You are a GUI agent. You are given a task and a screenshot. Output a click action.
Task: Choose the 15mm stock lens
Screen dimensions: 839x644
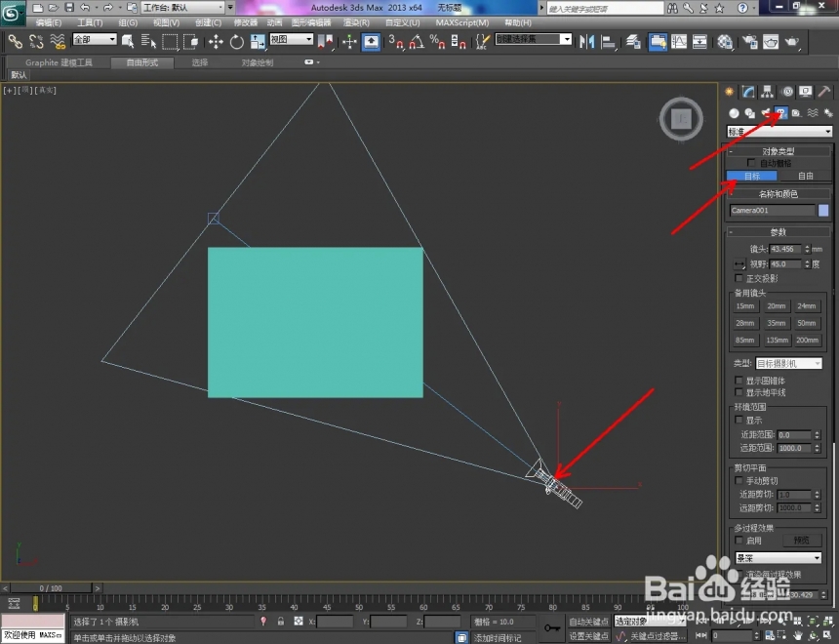(x=744, y=306)
